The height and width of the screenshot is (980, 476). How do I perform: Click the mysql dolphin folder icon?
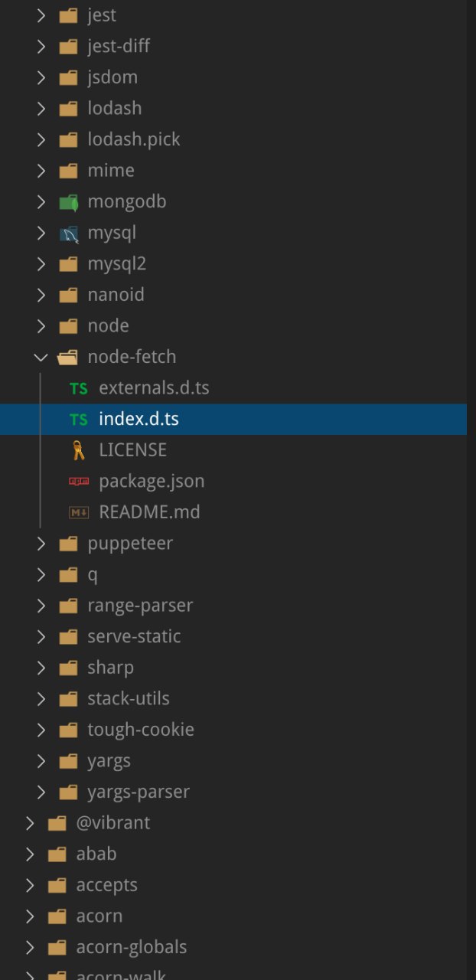click(69, 233)
